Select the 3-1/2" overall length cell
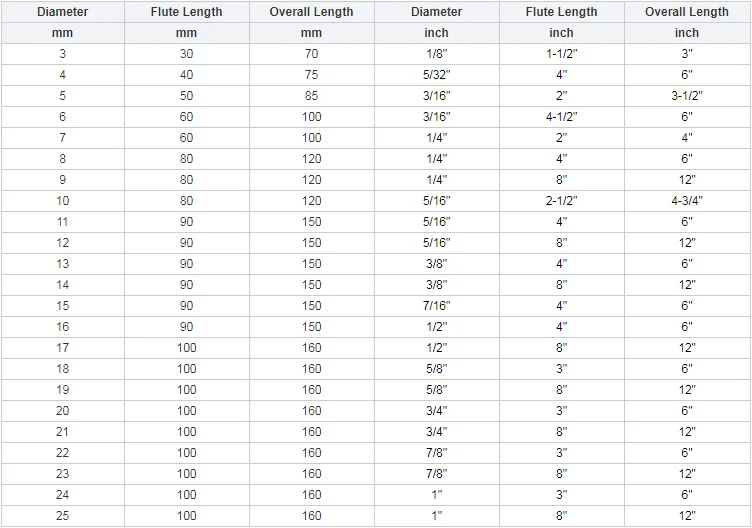The image size is (752, 528). [687, 96]
